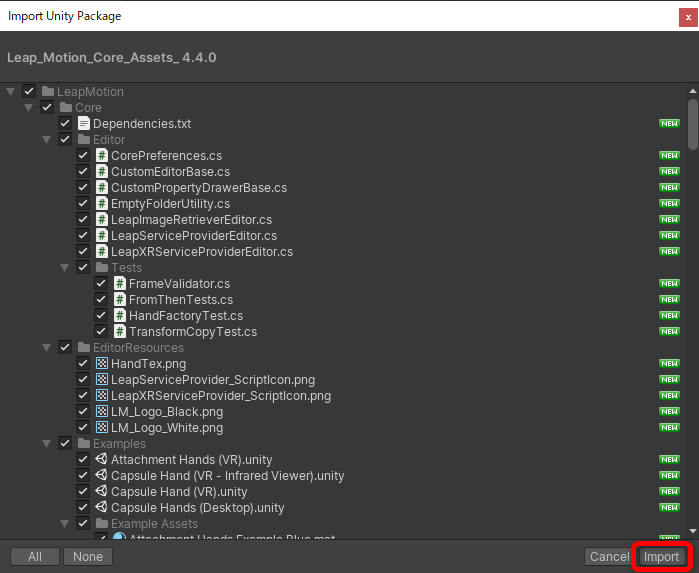699x573 pixels.
Task: Click the CustomEditorBase.cs script icon
Action: [102, 172]
